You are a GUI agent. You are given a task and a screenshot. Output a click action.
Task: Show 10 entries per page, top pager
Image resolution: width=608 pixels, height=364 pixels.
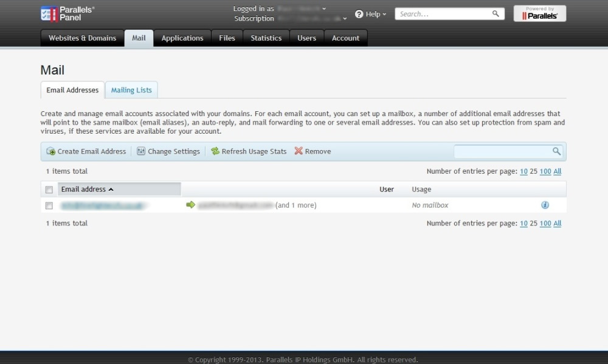tap(523, 171)
